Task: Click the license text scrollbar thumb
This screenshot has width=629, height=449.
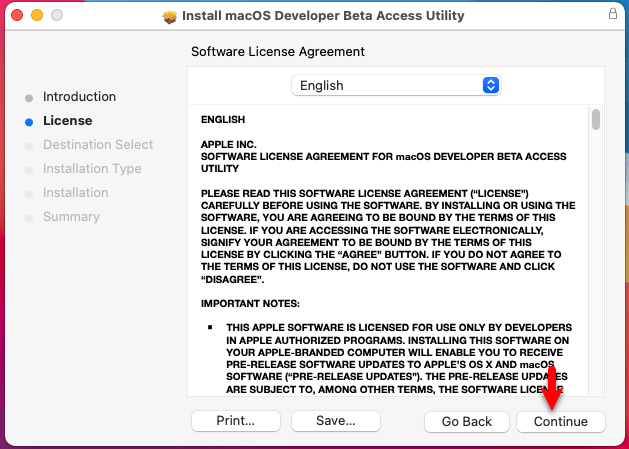Action: [x=596, y=119]
